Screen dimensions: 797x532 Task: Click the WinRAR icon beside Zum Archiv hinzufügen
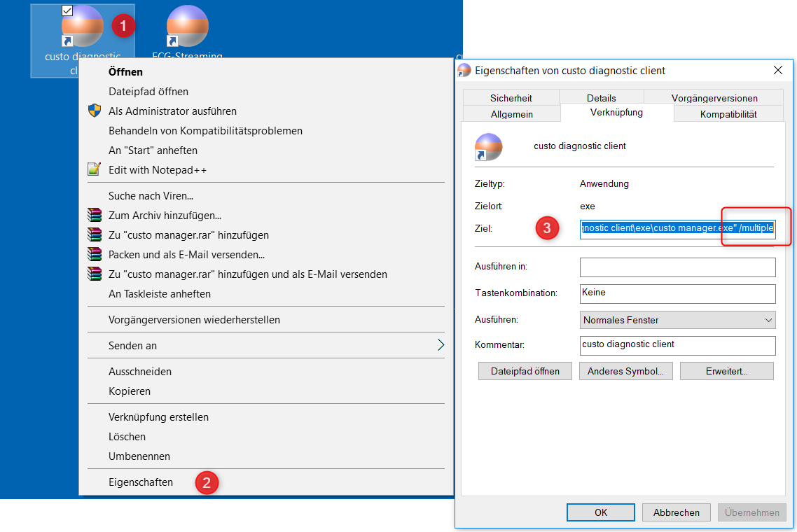(x=95, y=216)
